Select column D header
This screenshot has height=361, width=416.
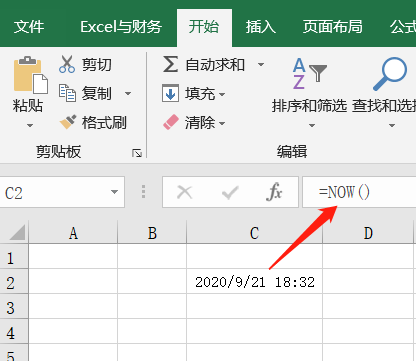tap(368, 232)
